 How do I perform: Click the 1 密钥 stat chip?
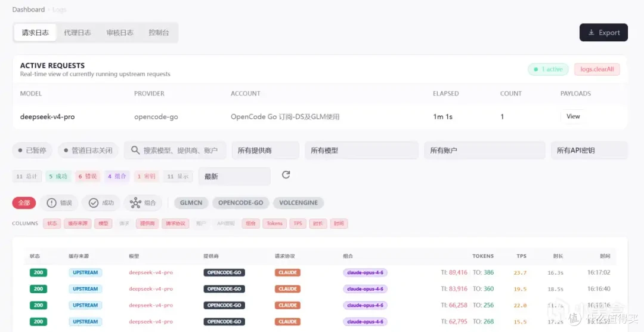click(x=146, y=177)
